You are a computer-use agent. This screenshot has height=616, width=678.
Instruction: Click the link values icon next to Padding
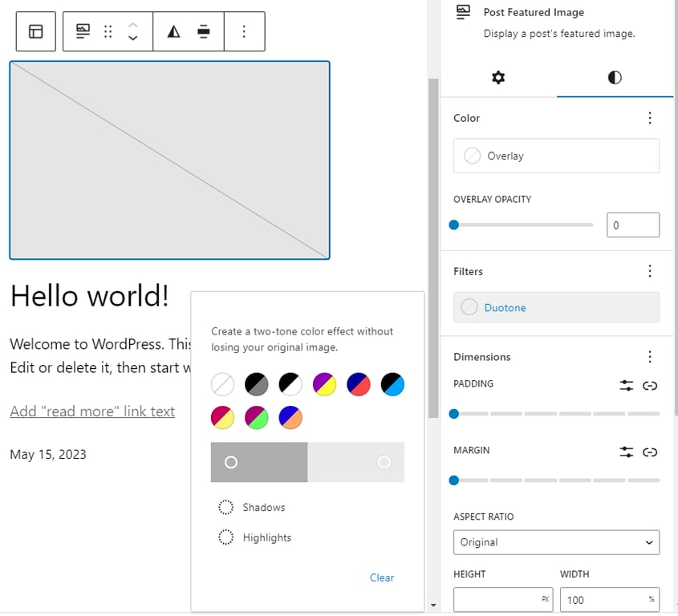coord(650,386)
